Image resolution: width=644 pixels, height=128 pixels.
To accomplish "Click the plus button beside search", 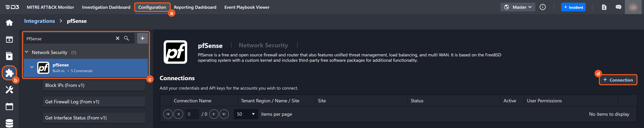I will tap(143, 38).
